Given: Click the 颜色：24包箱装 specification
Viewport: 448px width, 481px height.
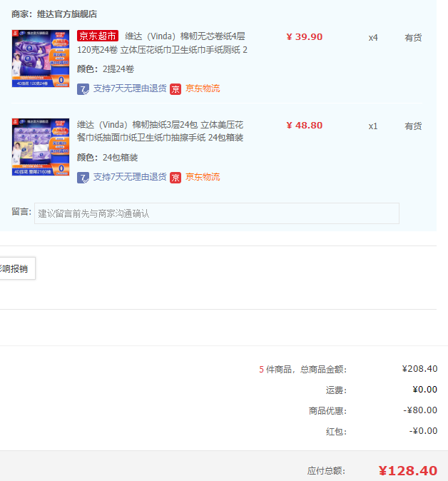Looking at the screenshot, I should coord(107,158).
